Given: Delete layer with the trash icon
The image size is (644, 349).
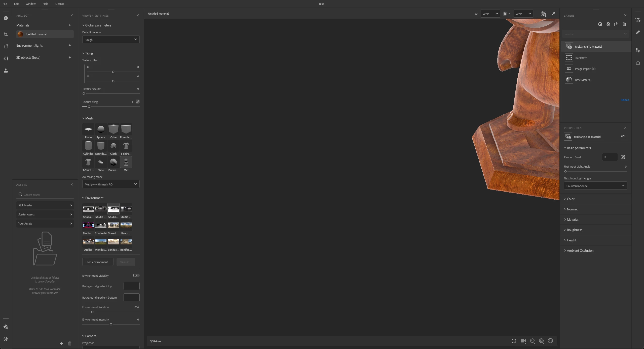Looking at the screenshot, I should coord(624,24).
